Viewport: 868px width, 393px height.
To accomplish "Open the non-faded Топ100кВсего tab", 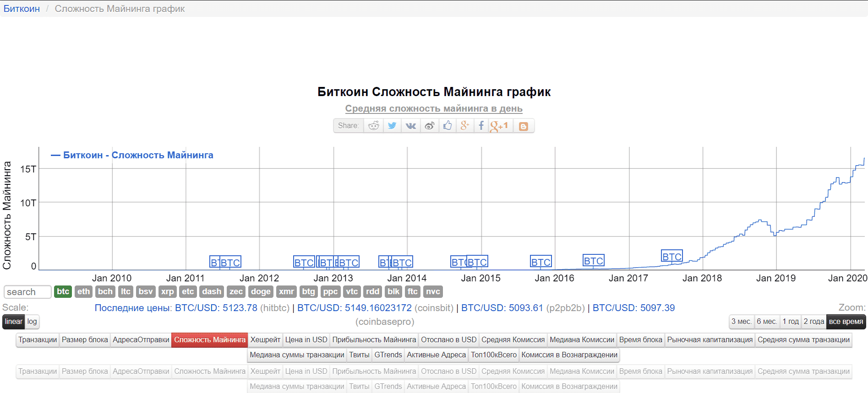I will [494, 355].
